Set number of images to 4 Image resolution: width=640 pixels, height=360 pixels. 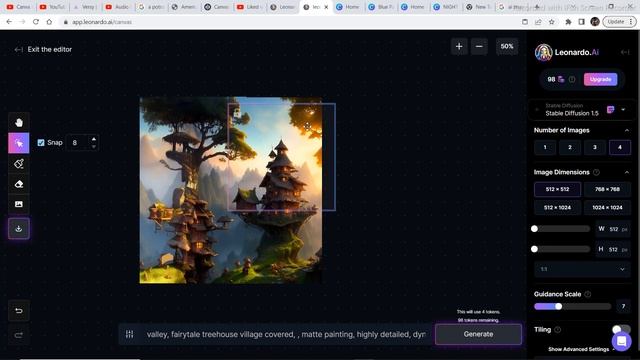[x=620, y=147]
